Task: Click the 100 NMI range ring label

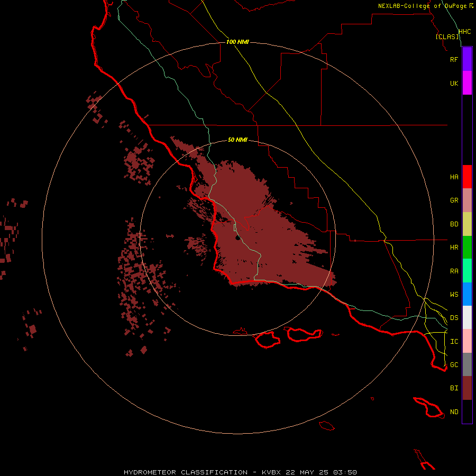Action: tap(237, 42)
